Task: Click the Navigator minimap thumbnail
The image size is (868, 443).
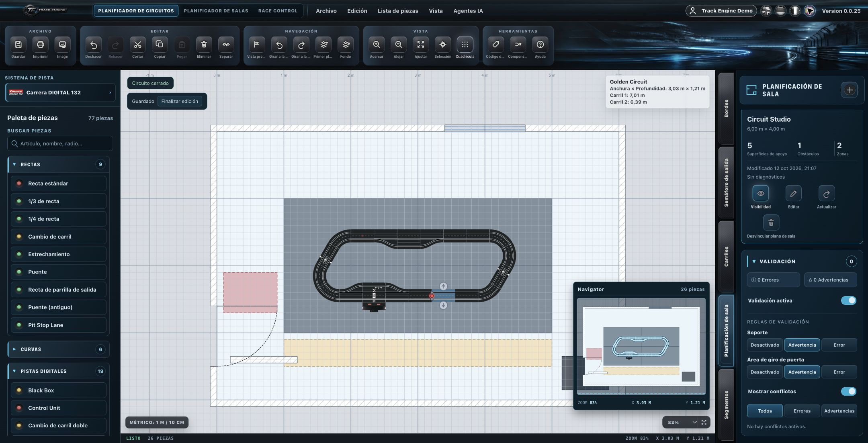Action: point(641,346)
